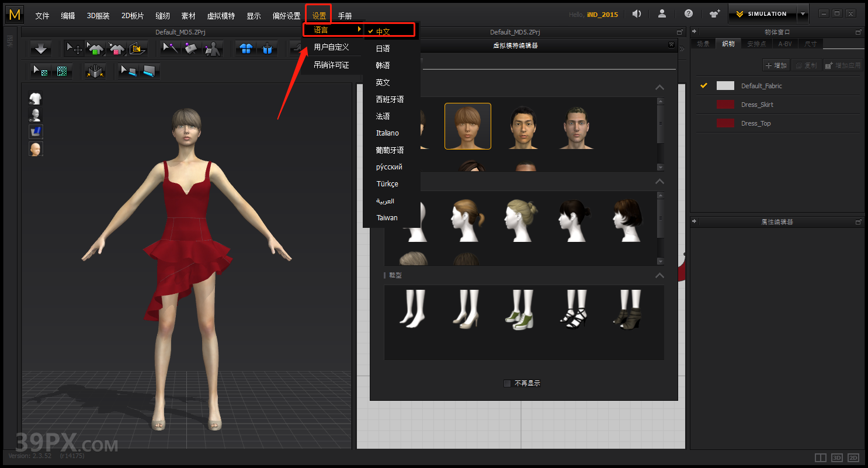This screenshot has height=468, width=868.
Task: Open the 文件 menu
Action: point(42,16)
